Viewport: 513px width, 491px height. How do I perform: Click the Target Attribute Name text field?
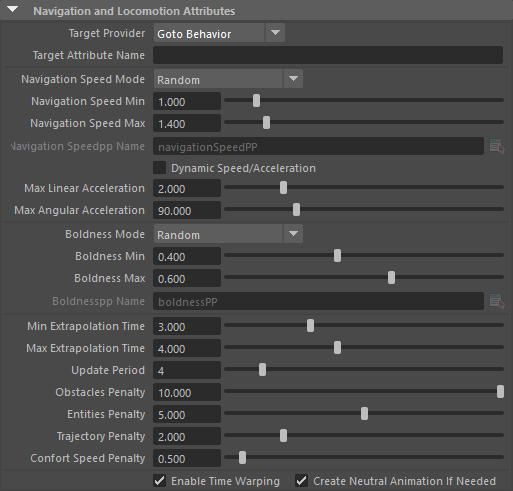coord(328,55)
